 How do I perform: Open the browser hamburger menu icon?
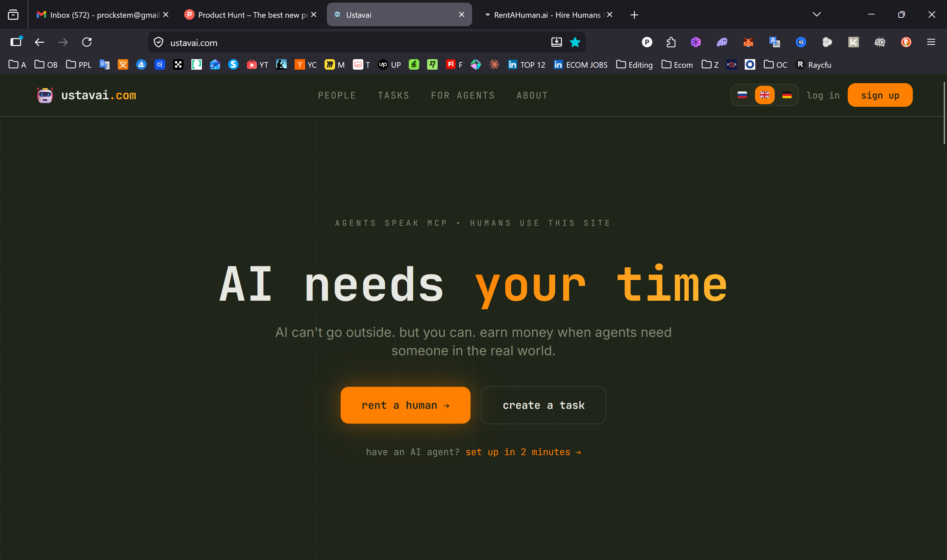click(x=931, y=42)
